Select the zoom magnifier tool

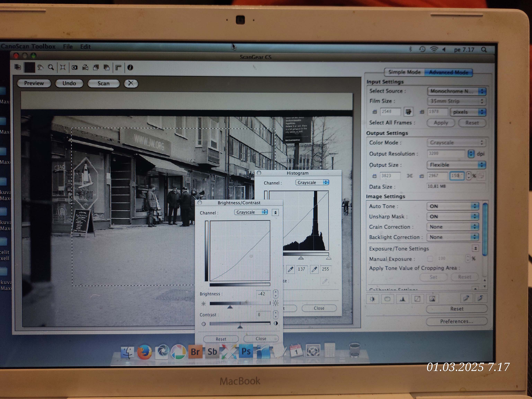click(51, 68)
